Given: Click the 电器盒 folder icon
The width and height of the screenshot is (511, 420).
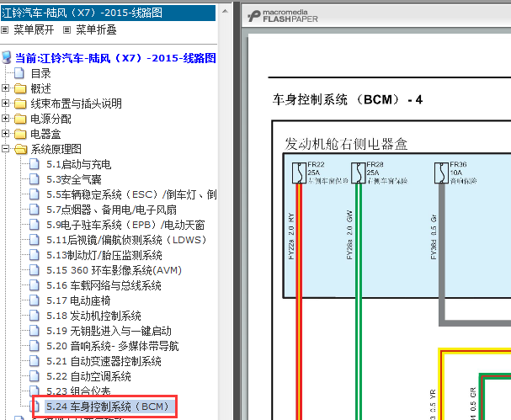Looking at the screenshot, I should click(20, 134).
